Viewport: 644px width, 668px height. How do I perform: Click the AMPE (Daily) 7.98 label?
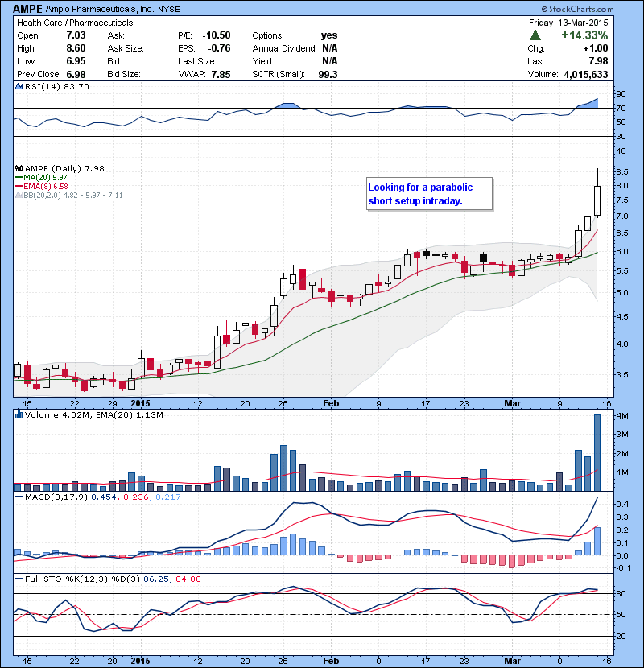point(64,168)
